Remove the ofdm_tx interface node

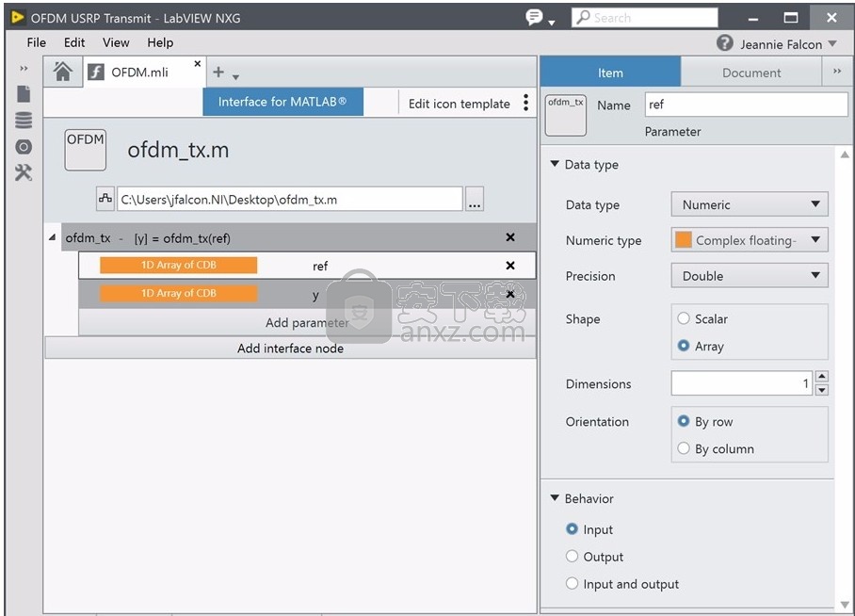(x=510, y=237)
